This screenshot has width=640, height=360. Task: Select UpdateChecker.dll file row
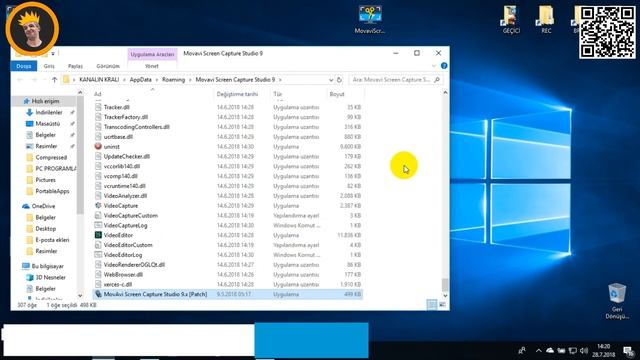(228, 156)
